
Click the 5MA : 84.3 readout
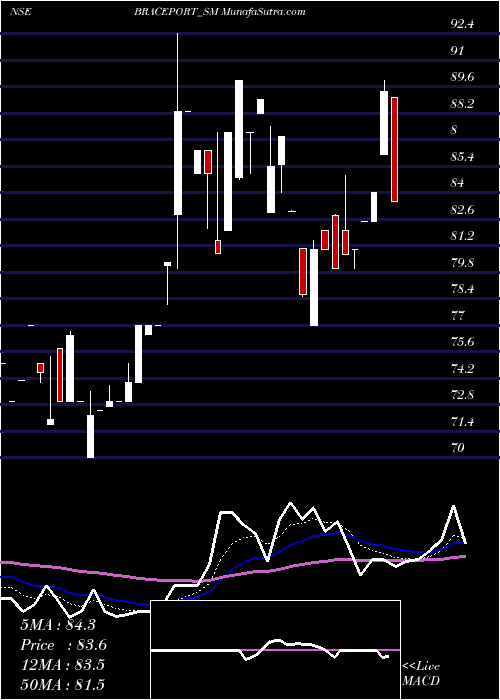click(58, 625)
